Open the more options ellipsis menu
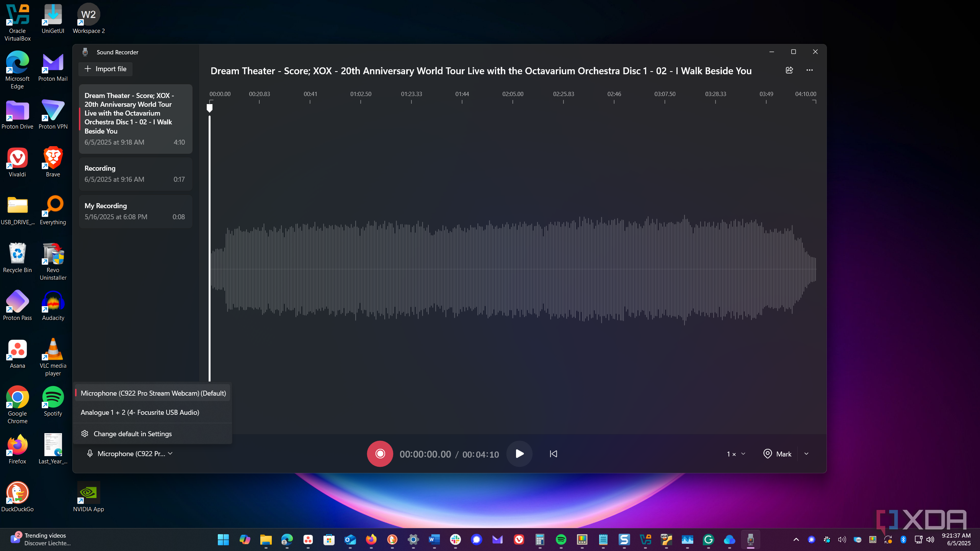This screenshot has height=551, width=980. [809, 70]
